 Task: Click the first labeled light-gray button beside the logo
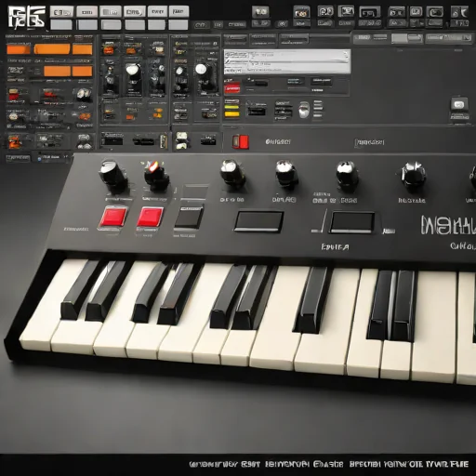[62, 12]
